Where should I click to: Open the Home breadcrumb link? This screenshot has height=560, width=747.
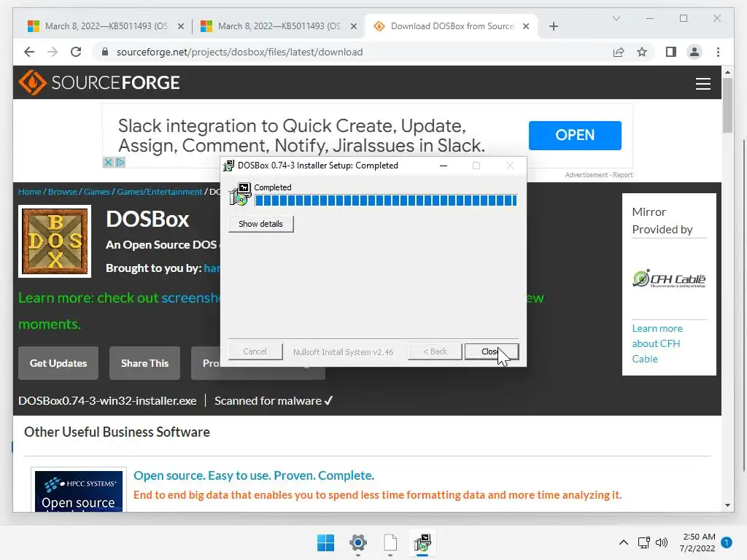(29, 192)
